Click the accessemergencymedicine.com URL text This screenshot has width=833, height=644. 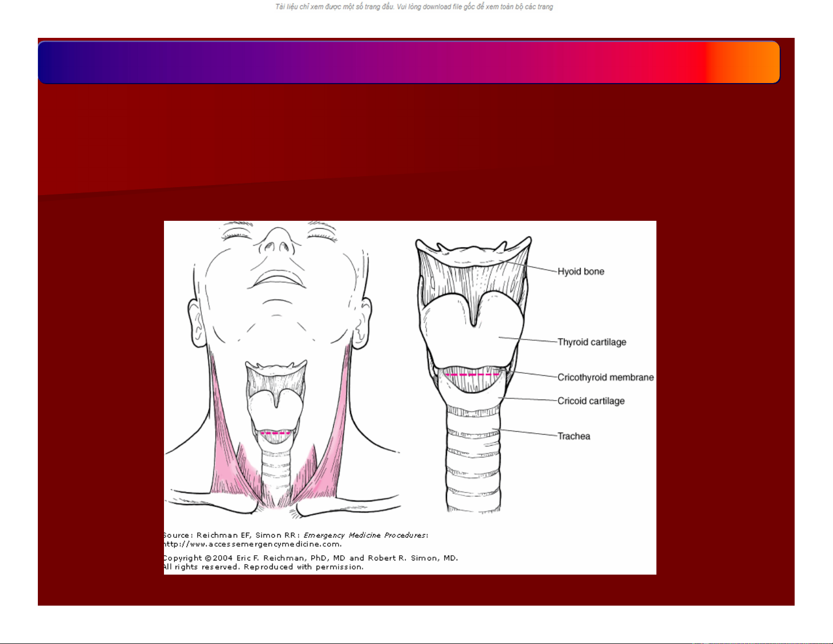tap(252, 544)
